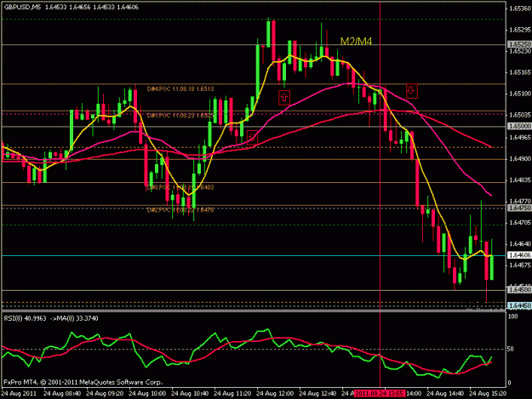Click the red crosshair time label 2011.08.24 13:55
The height and width of the screenshot is (399, 532).
tap(380, 394)
